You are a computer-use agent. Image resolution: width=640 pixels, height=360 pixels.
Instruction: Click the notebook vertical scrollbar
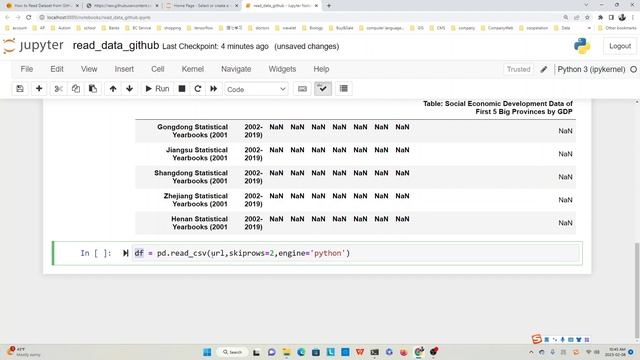(x=637, y=290)
